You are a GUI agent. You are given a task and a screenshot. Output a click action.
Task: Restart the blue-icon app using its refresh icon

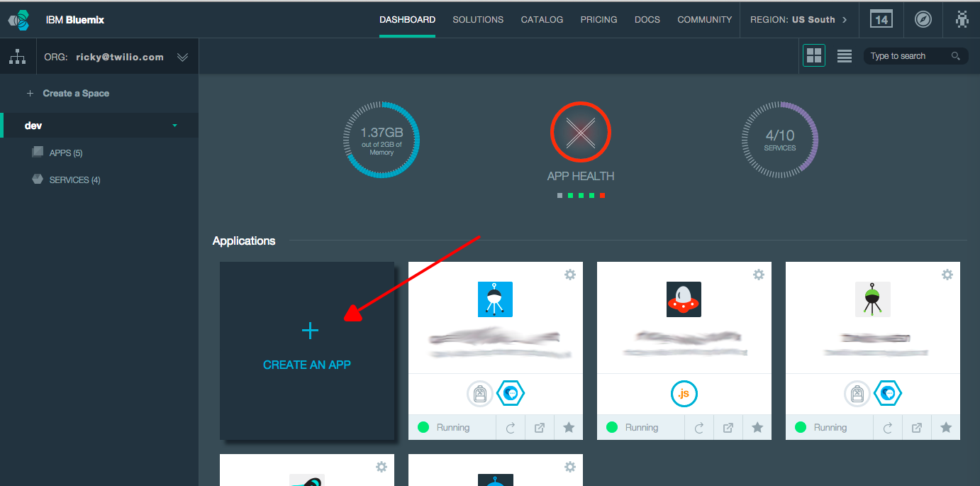tap(511, 428)
